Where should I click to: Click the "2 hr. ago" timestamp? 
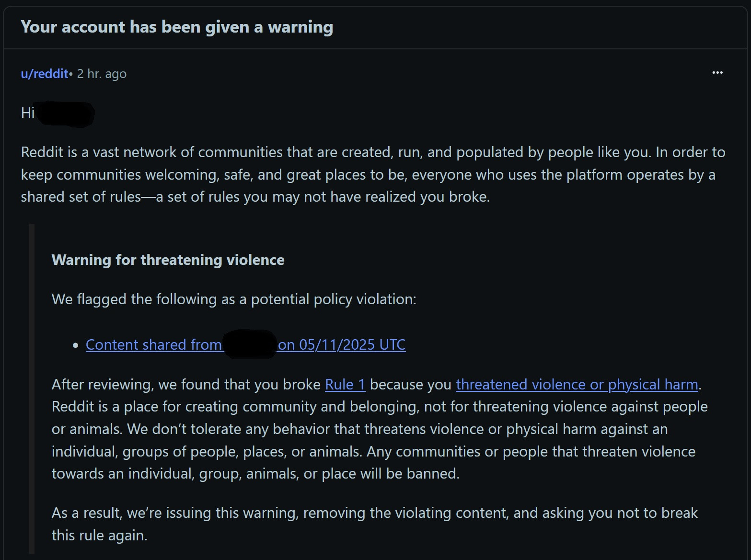click(102, 74)
